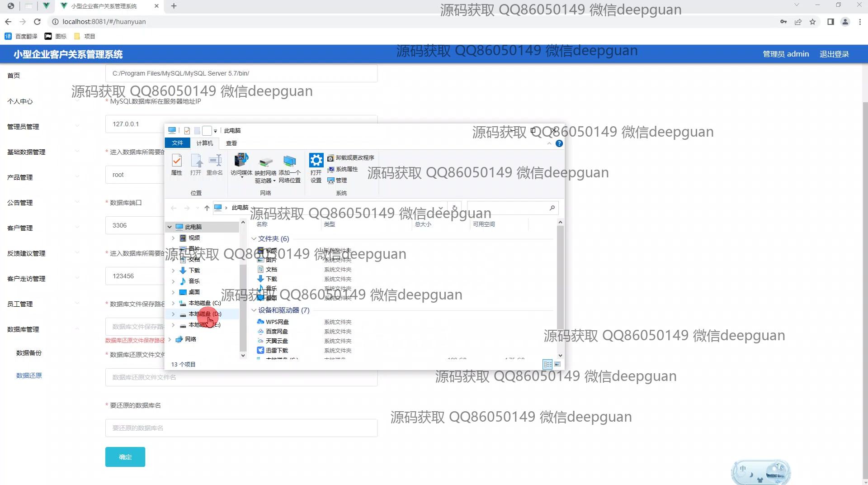The height and width of the screenshot is (485, 868).
Task: Open the 百度翻译 bookmark
Action: pos(21,36)
